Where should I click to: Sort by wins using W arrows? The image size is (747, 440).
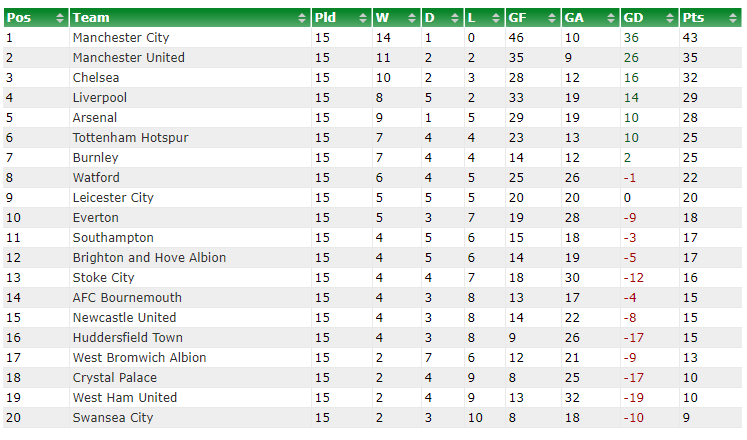(412, 18)
